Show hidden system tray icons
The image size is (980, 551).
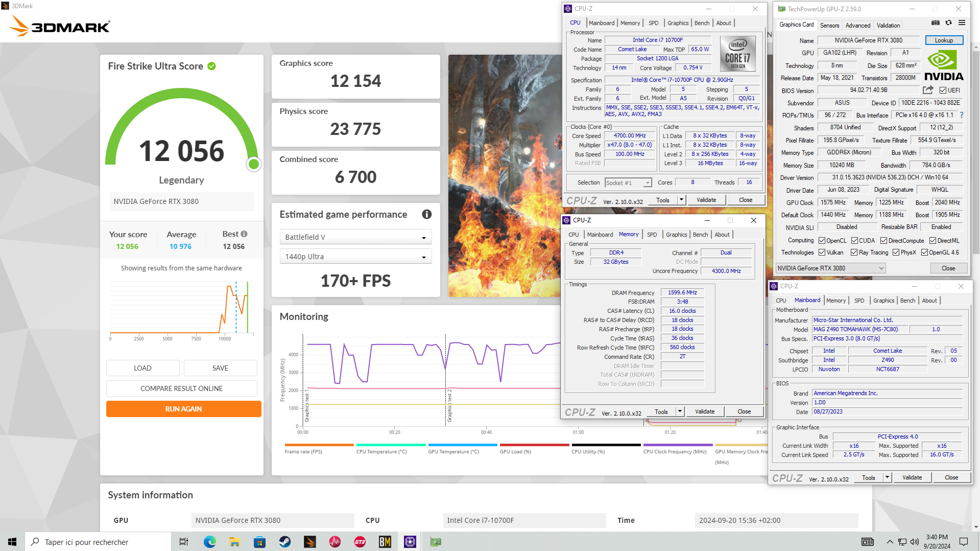(x=890, y=542)
